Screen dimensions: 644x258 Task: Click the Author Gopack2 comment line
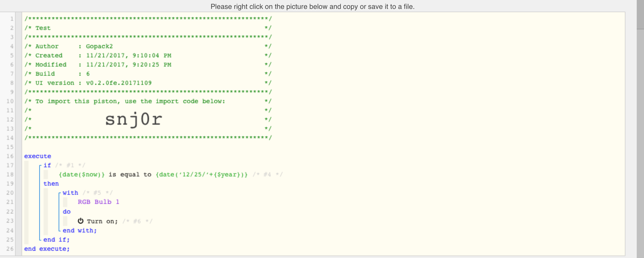[148, 46]
